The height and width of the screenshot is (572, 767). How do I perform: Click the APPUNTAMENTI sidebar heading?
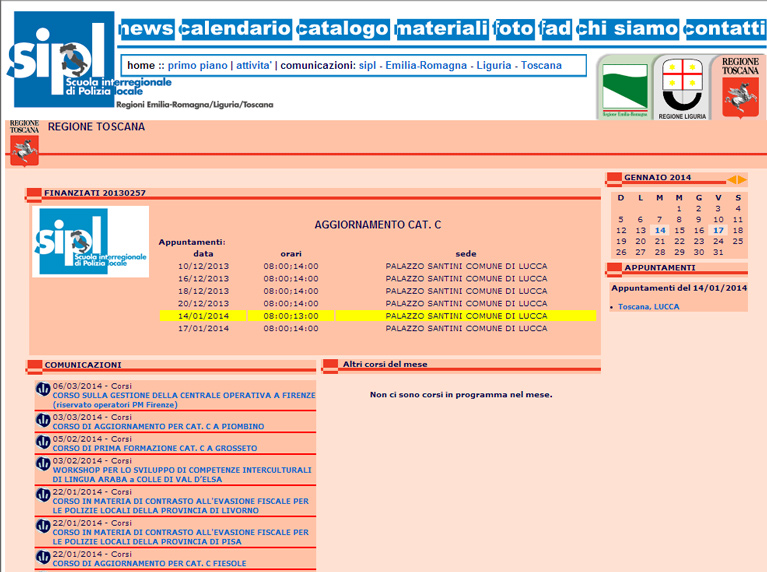coord(660,268)
